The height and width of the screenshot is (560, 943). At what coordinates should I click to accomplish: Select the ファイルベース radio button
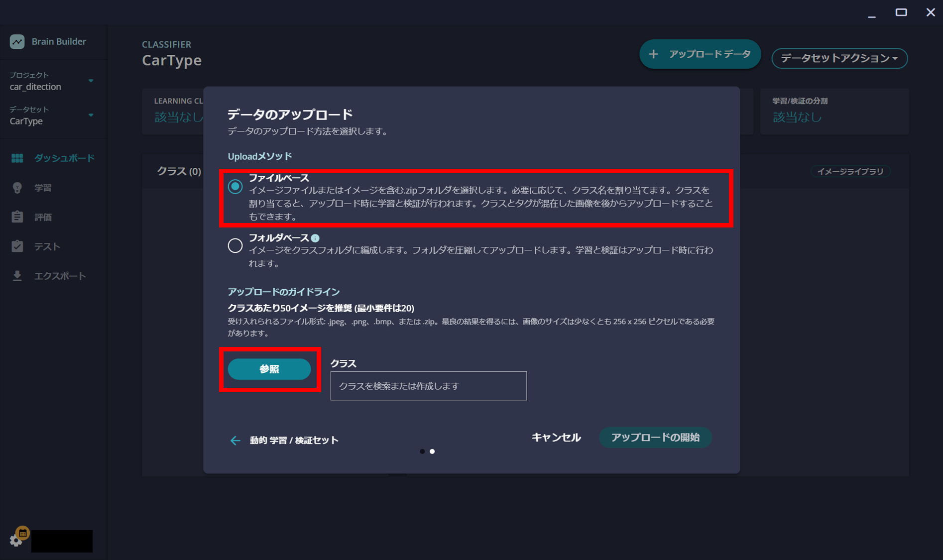point(235,187)
